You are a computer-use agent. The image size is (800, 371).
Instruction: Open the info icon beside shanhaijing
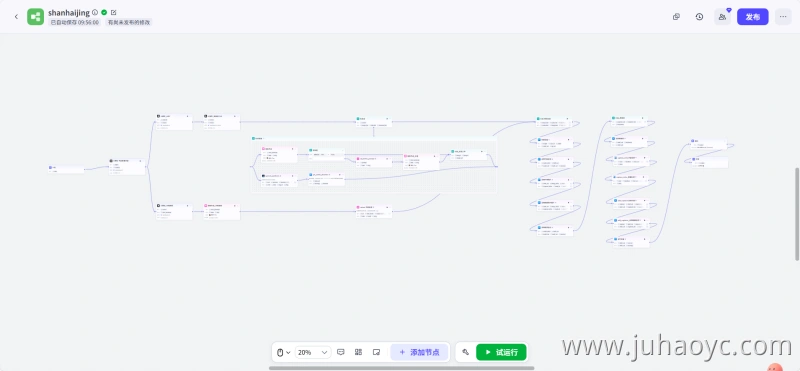(x=95, y=12)
